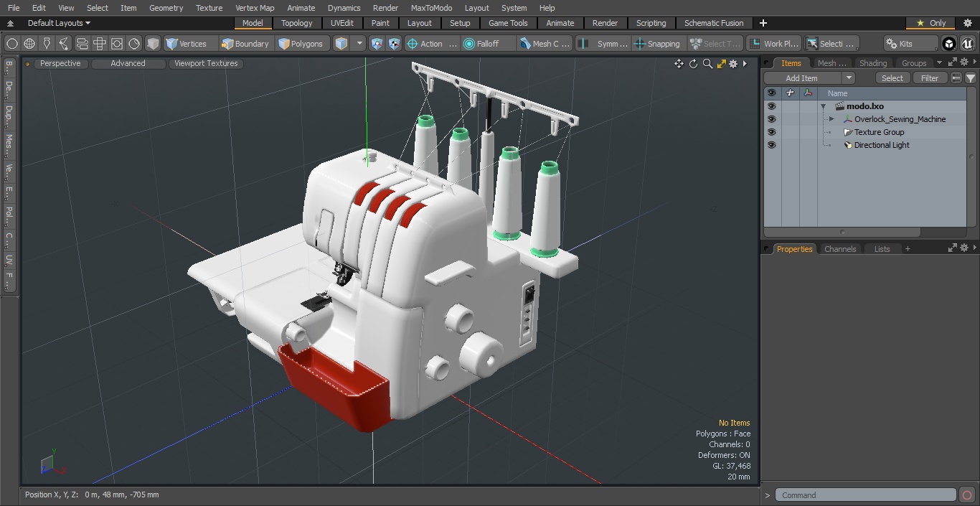Screen dimensions: 980x506
Task: Click the cross-shaped transform tool icon
Action: pyautogui.click(x=100, y=44)
